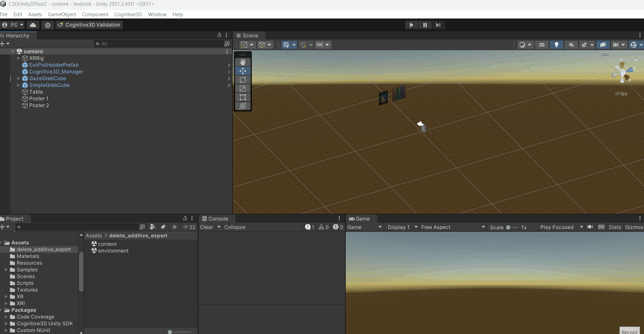Select the Rotate tool
The image size is (644, 334).
pos(243,80)
